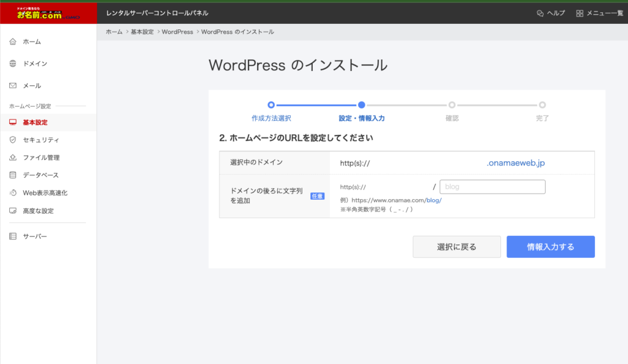Click the 作成方法選択 step label

[271, 118]
